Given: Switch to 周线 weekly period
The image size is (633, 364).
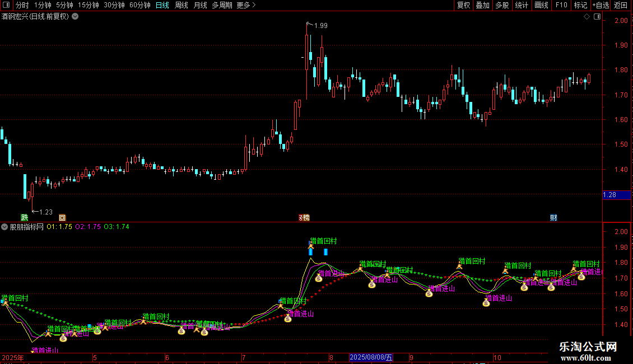Looking at the screenshot, I should tap(181, 5).
